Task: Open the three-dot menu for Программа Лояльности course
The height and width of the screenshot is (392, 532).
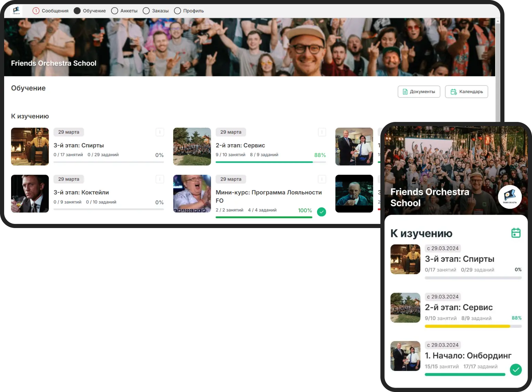Action: tap(322, 179)
